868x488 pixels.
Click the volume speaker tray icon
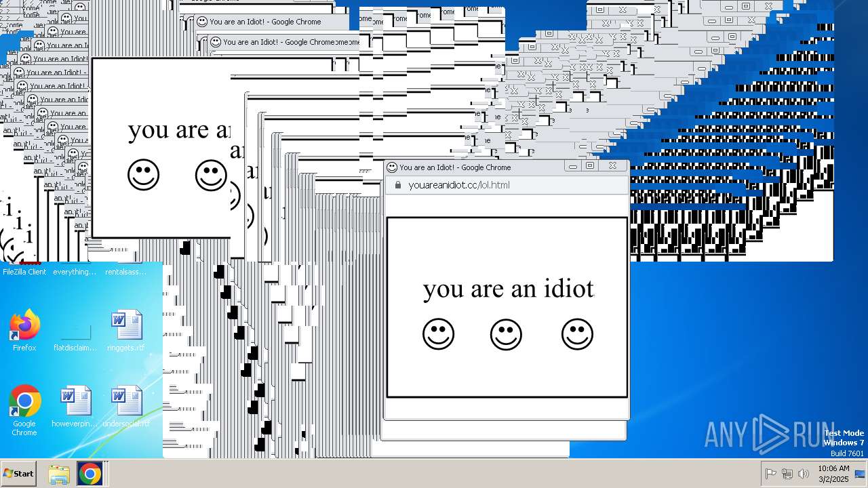pos(804,474)
